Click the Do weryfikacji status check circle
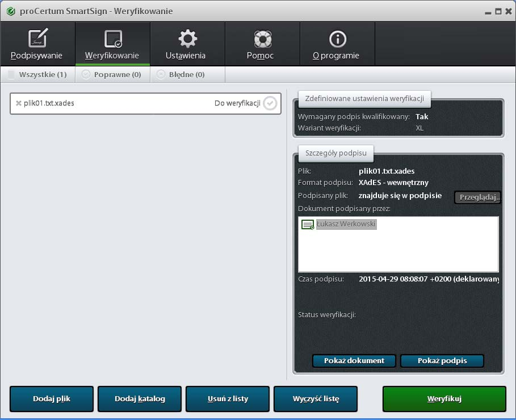 (270, 103)
